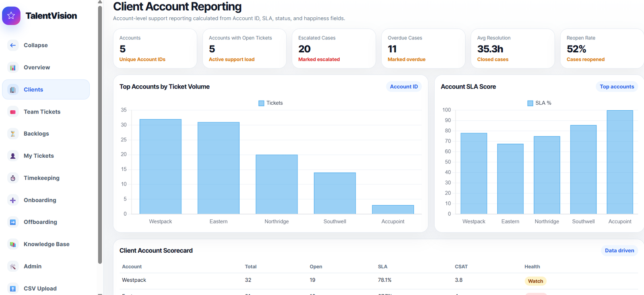The height and width of the screenshot is (295, 644).
Task: Click the Eastern bar in ticket volume chart
Action: (219, 168)
